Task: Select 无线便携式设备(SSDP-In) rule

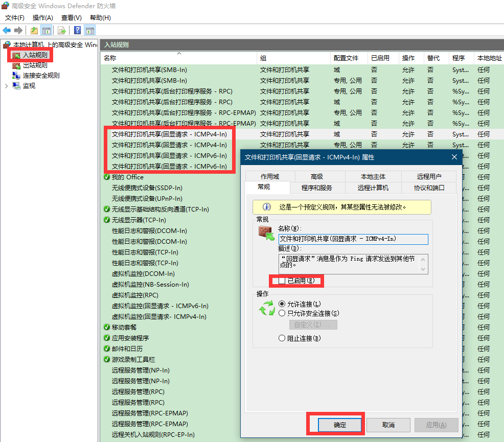Action: point(147,188)
